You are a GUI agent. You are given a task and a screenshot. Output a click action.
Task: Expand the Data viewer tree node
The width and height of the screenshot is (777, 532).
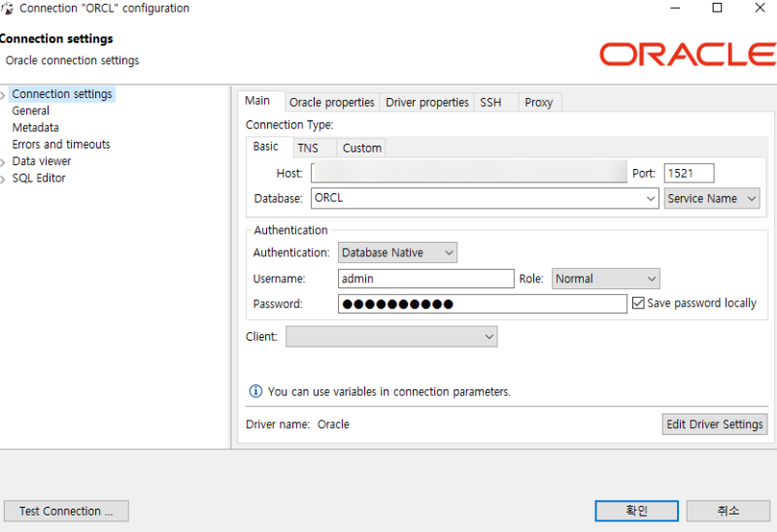click(x=4, y=161)
